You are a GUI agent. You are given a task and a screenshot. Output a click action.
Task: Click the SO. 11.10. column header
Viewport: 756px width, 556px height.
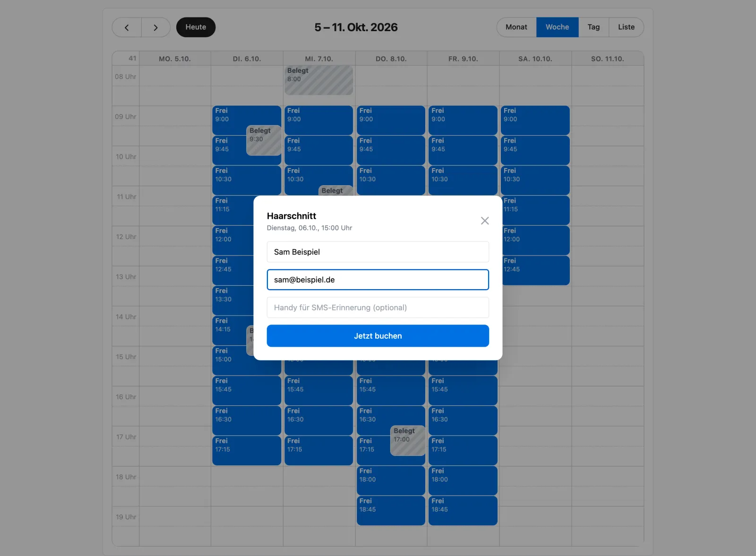pyautogui.click(x=608, y=59)
